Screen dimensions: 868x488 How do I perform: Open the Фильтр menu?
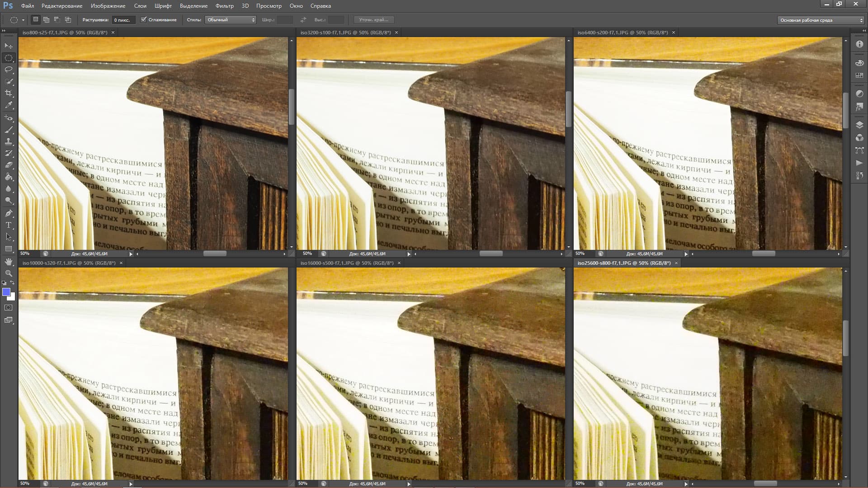click(224, 6)
